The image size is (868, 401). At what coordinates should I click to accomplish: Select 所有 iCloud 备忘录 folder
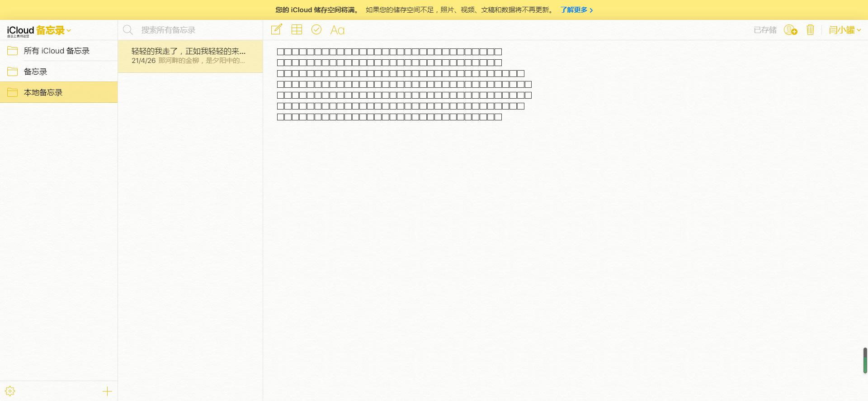(x=59, y=51)
